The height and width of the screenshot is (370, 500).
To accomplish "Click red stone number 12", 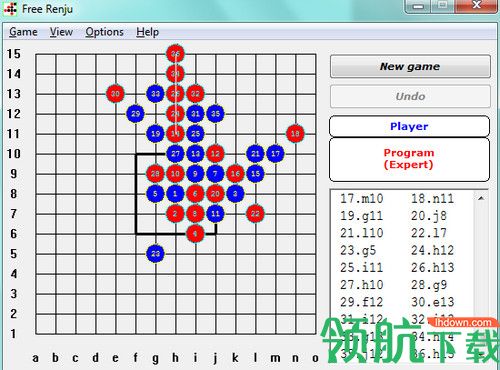I will coord(215,154).
